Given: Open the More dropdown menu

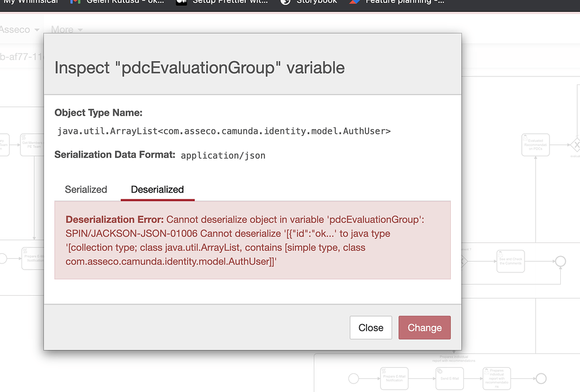Looking at the screenshot, I should tap(67, 29).
